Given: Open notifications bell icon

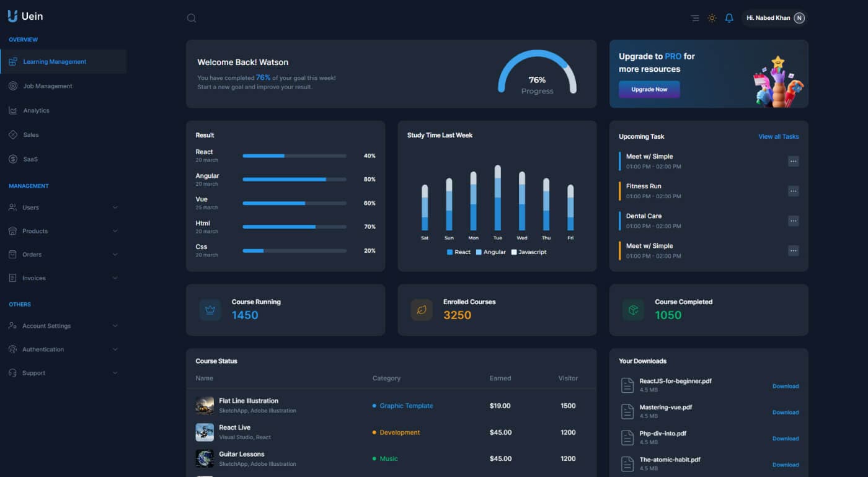Looking at the screenshot, I should click(729, 18).
